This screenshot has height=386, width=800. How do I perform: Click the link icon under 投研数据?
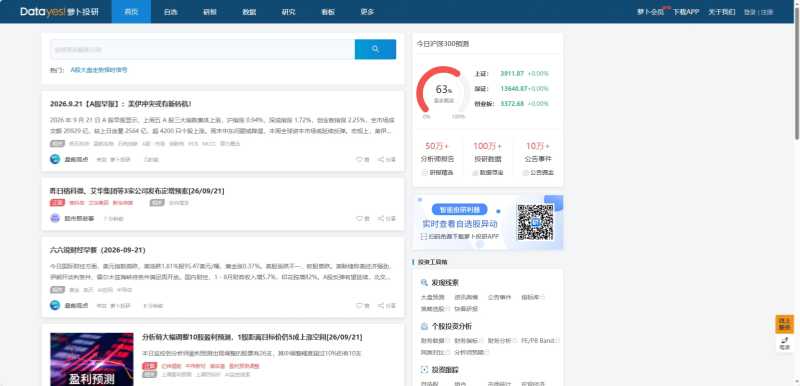476,173
